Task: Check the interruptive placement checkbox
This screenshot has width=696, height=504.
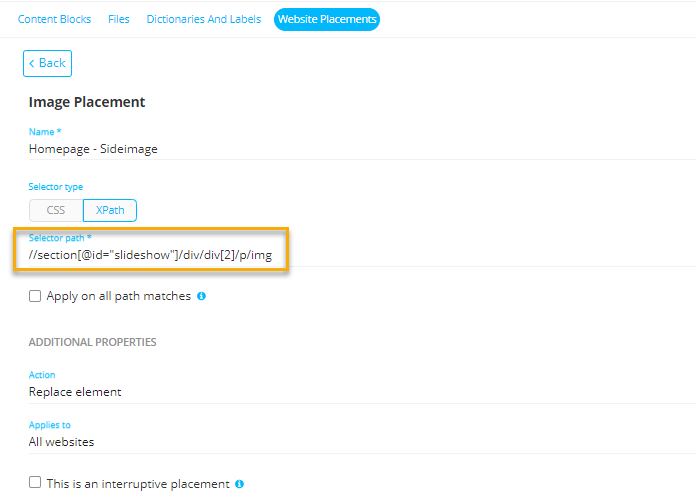Action: point(35,483)
